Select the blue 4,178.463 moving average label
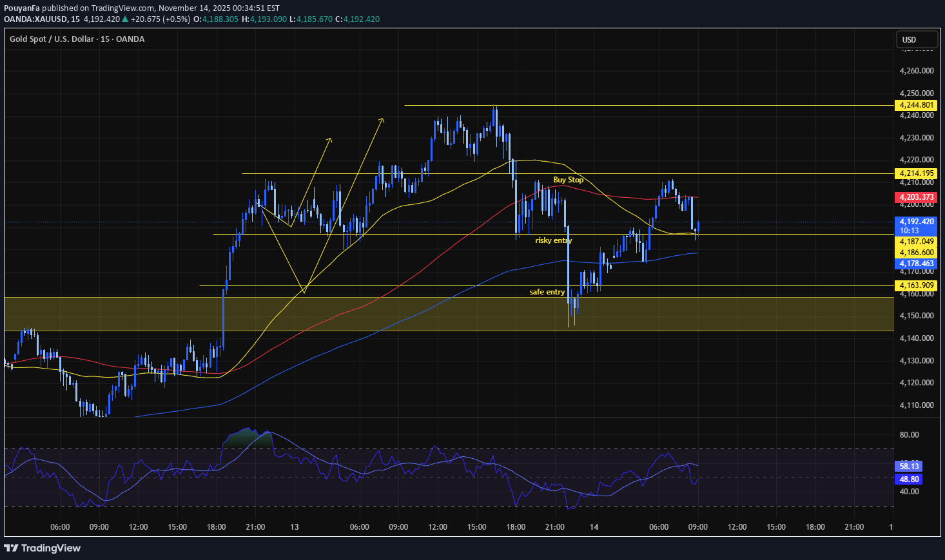This screenshot has width=945, height=560. tap(915, 264)
